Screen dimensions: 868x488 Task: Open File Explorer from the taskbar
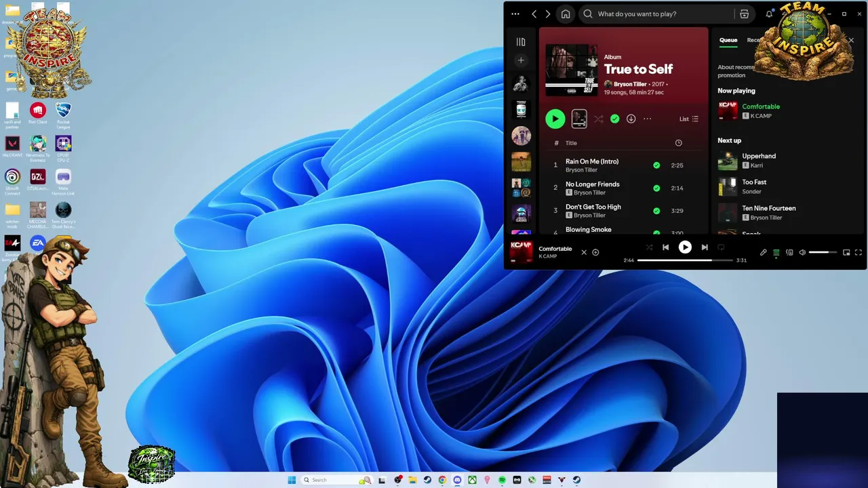click(x=412, y=480)
